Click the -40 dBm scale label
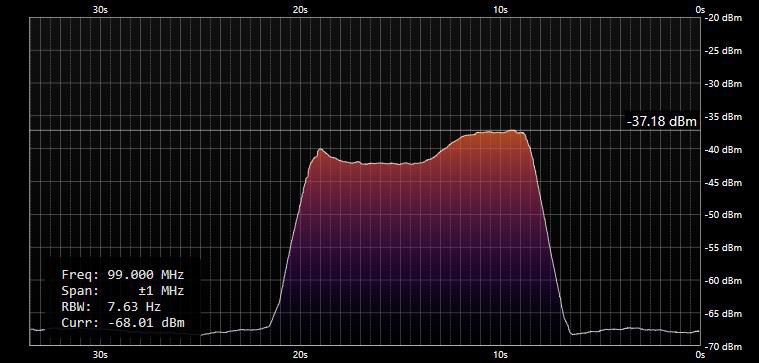The width and height of the screenshot is (759, 363). pos(724,150)
